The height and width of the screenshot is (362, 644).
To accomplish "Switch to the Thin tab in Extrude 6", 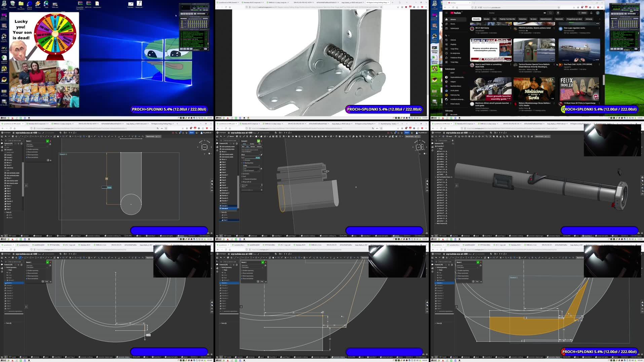I will click(259, 144).
